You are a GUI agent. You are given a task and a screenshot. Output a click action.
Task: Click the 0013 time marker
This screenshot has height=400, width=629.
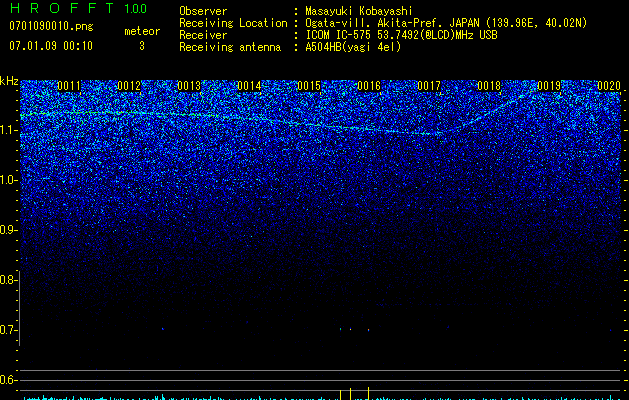tap(189, 86)
